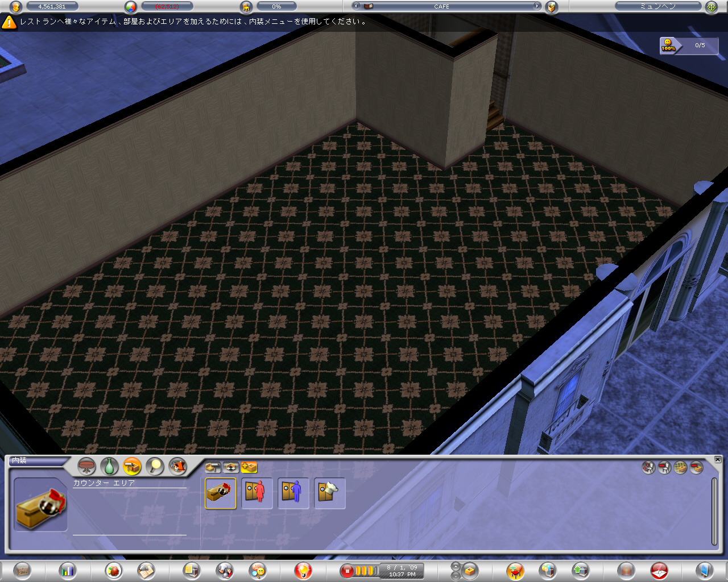
Task: Open the light bulb lighting category
Action: click(155, 466)
